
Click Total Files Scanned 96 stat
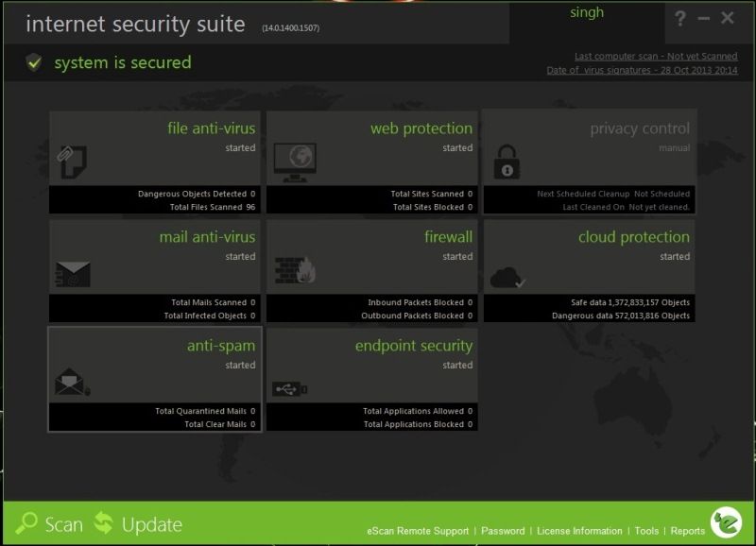pos(213,207)
